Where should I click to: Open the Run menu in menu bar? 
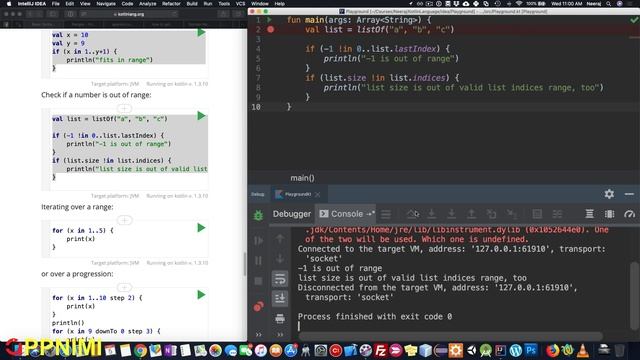point(208,4)
